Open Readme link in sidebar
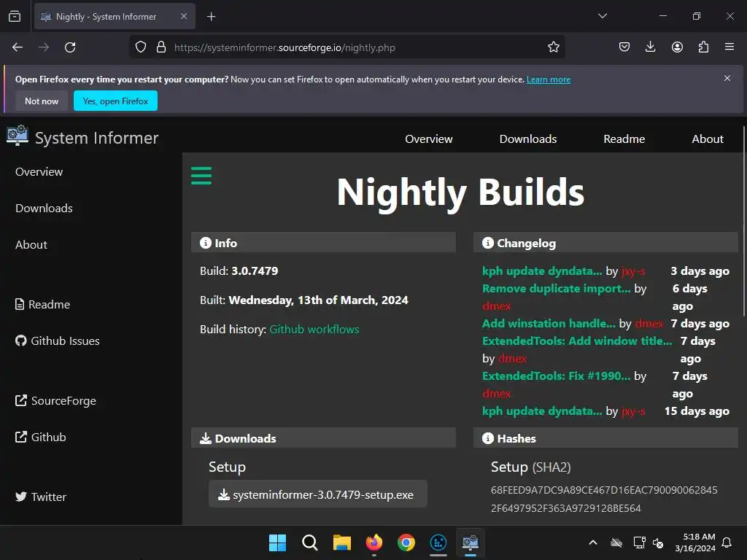The width and height of the screenshot is (747, 560). click(42, 304)
